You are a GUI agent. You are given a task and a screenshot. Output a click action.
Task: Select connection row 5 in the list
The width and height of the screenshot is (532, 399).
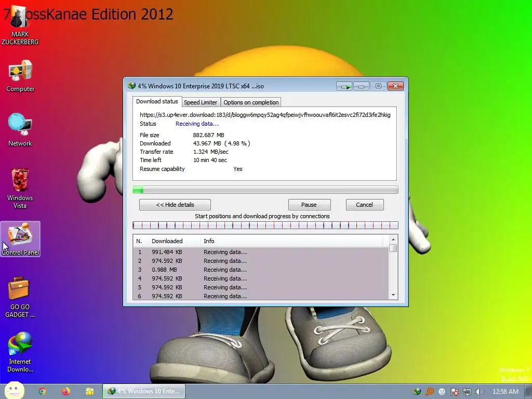click(x=261, y=287)
